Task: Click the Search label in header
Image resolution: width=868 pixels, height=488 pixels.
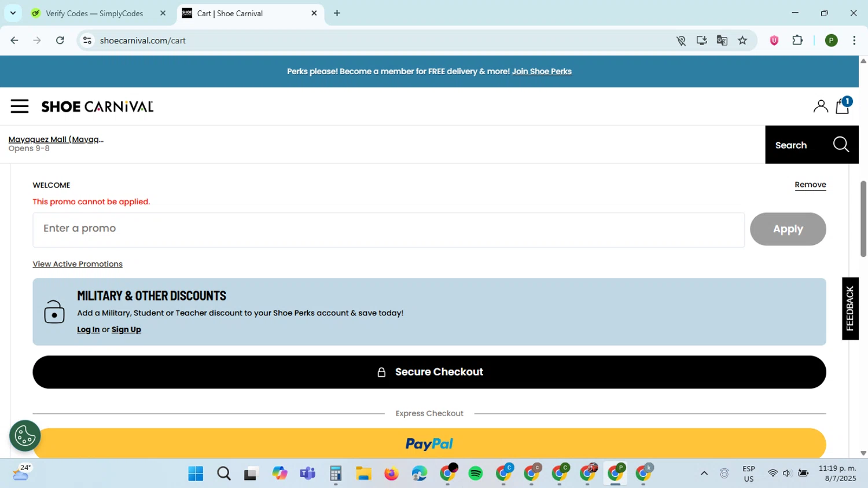Action: [x=791, y=145]
